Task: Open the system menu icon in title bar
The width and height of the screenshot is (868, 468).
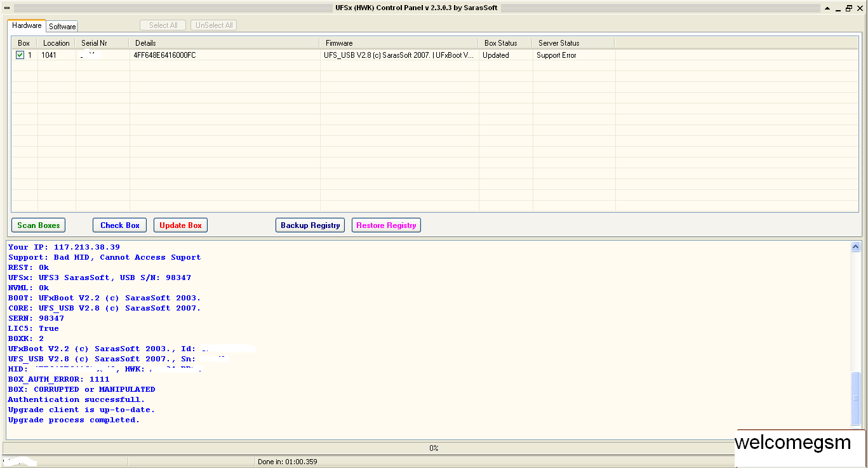Action: point(6,8)
